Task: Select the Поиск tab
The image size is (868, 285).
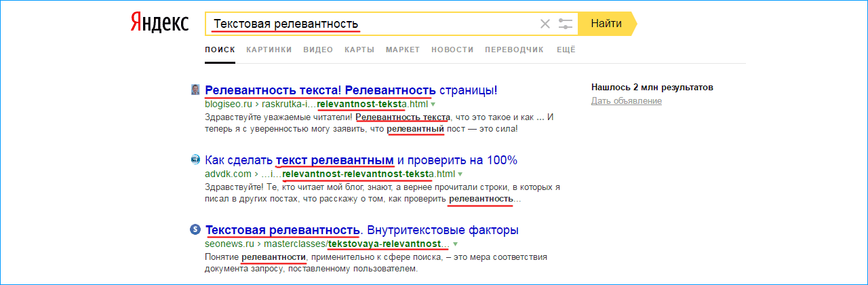Action: point(220,50)
